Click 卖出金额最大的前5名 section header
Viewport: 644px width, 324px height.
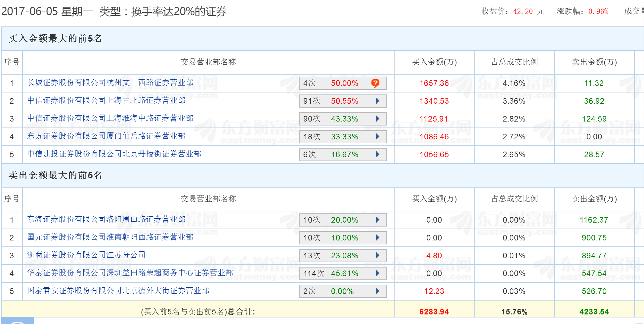[55, 175]
